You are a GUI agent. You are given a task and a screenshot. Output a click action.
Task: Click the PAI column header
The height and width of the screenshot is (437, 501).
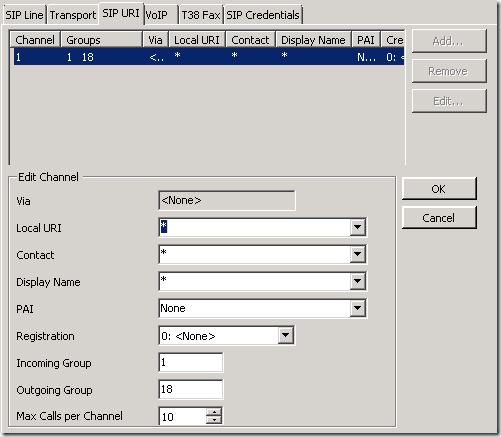click(x=366, y=40)
